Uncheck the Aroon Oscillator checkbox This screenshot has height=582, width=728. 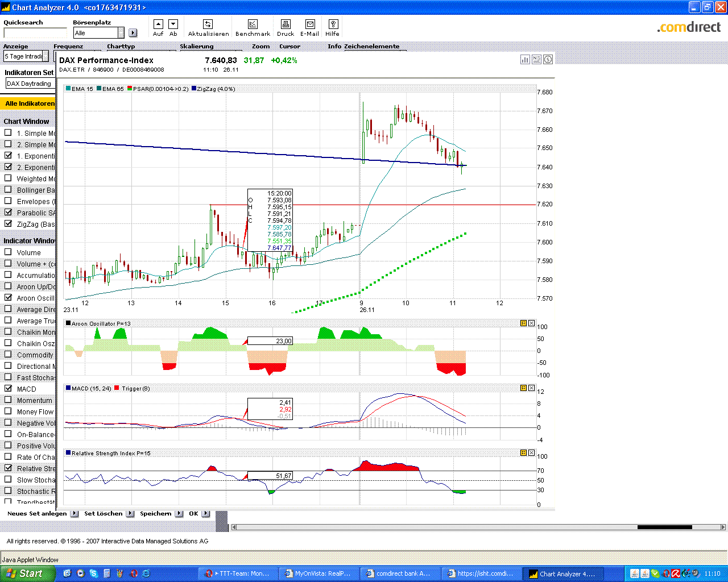[x=8, y=297]
